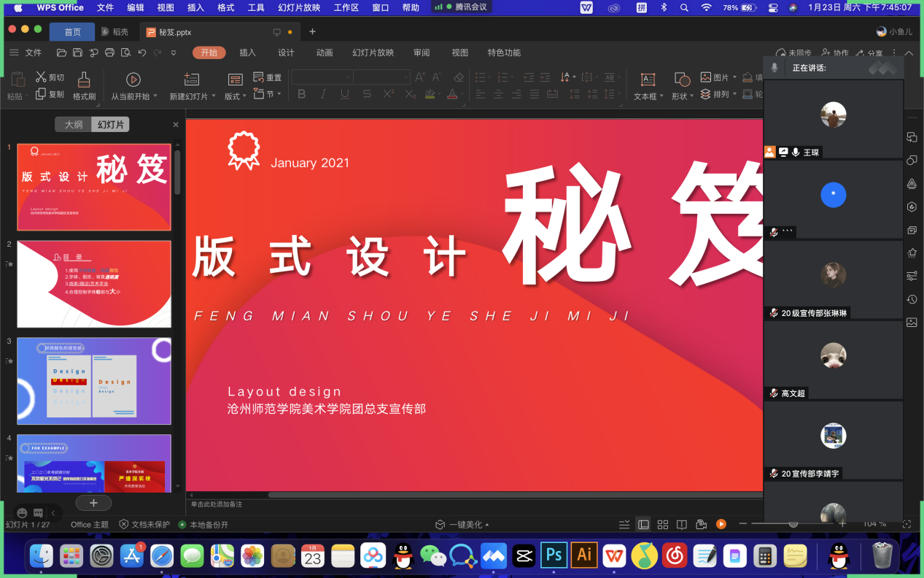The width and height of the screenshot is (924, 578).
Task: Click the Copy (复制) button
Action: [50, 94]
